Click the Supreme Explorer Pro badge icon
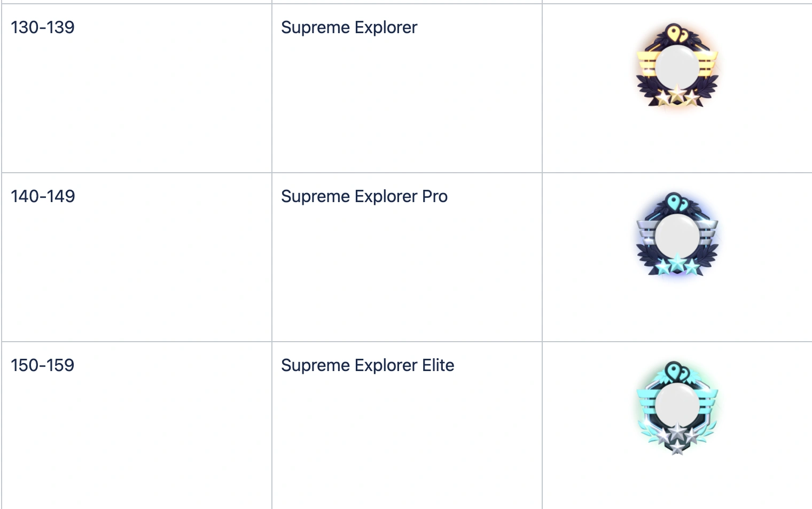This screenshot has width=812, height=509. [677, 235]
